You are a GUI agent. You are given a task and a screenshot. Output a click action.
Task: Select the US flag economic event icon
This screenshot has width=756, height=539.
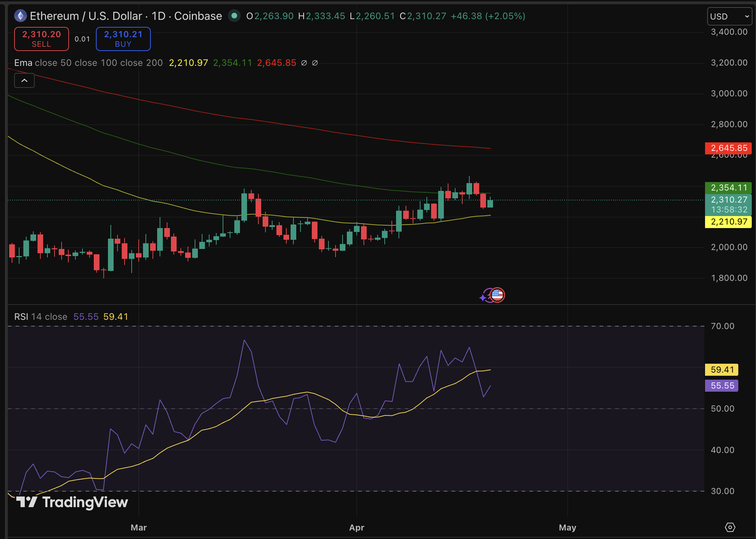tap(498, 295)
